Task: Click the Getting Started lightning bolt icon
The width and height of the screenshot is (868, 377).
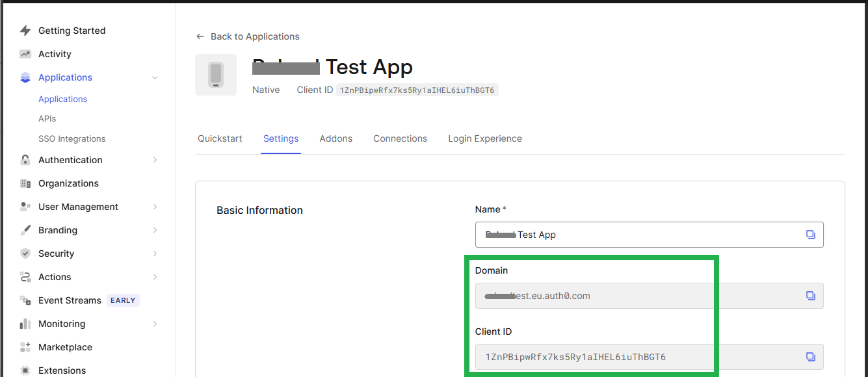Action: (x=25, y=31)
